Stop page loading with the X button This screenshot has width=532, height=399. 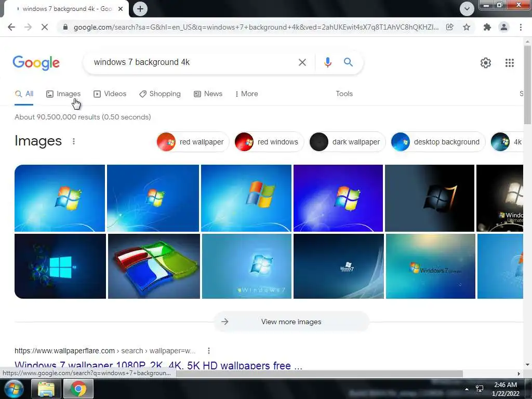(x=45, y=27)
